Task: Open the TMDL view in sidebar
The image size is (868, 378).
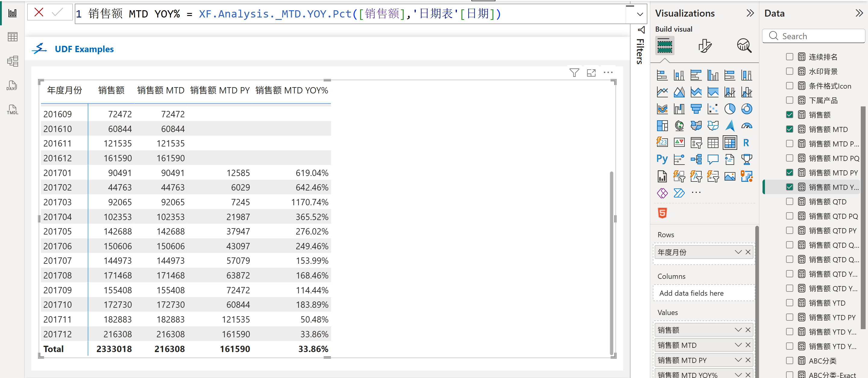Action: [x=12, y=109]
